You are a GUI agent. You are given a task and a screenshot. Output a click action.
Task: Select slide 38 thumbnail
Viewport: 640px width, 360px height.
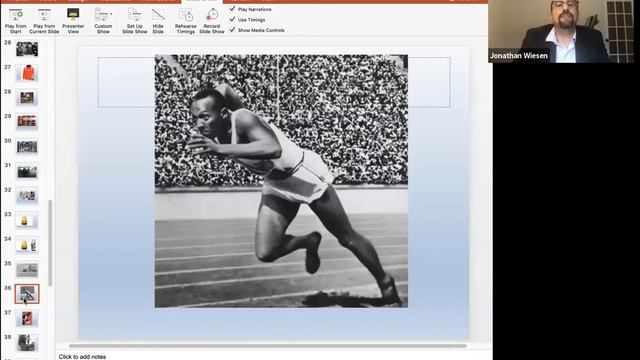pyautogui.click(x=27, y=343)
